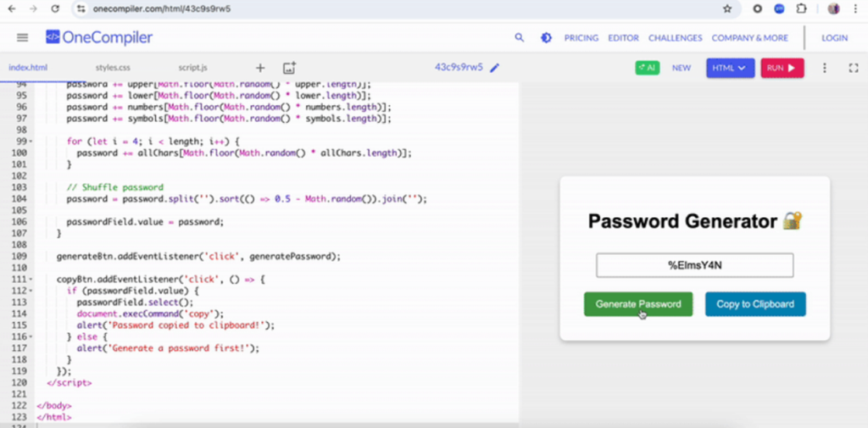Go back in the browser

pyautogui.click(x=12, y=8)
